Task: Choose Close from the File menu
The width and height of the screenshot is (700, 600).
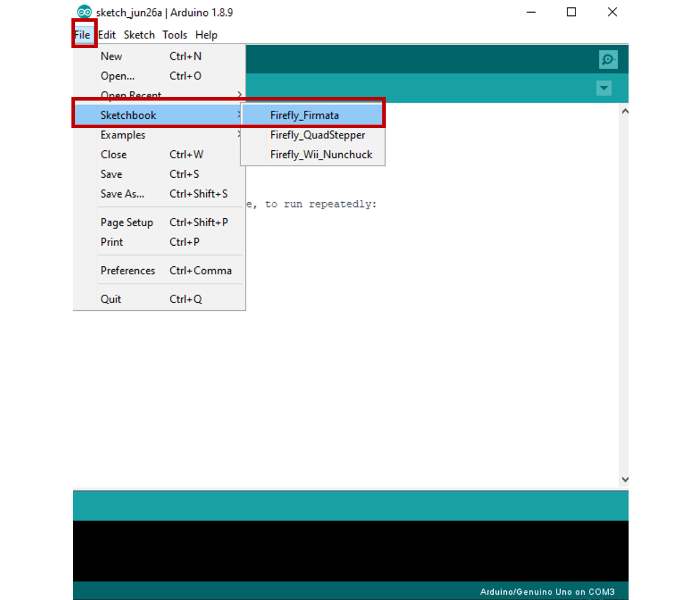Action: tap(159, 154)
